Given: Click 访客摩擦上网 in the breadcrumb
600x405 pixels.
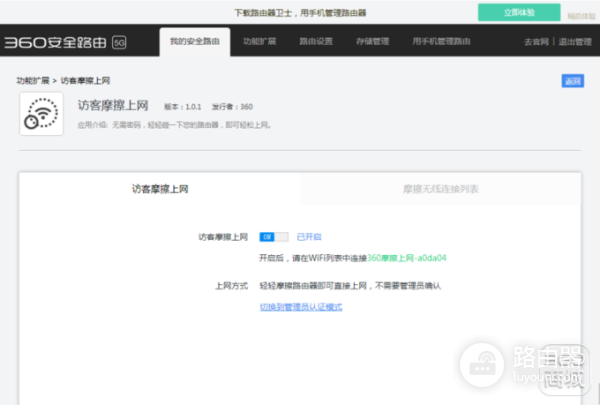Looking at the screenshot, I should coord(85,80).
